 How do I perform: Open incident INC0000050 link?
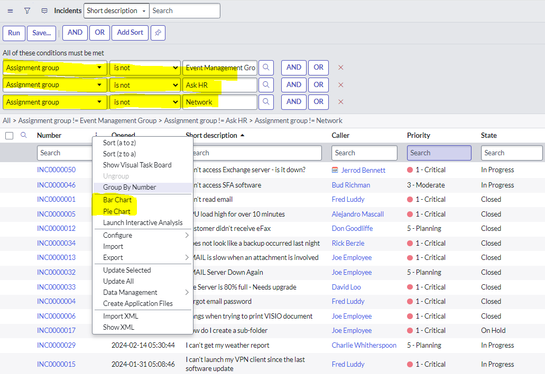(x=56, y=170)
